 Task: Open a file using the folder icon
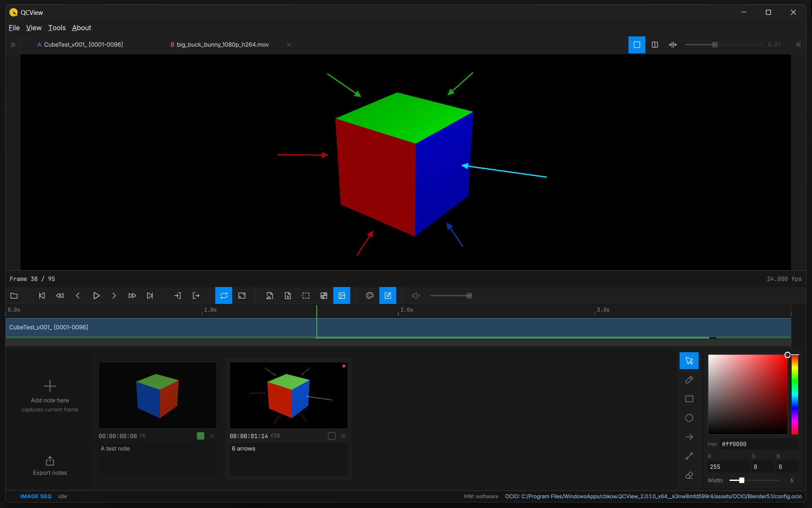tap(14, 295)
